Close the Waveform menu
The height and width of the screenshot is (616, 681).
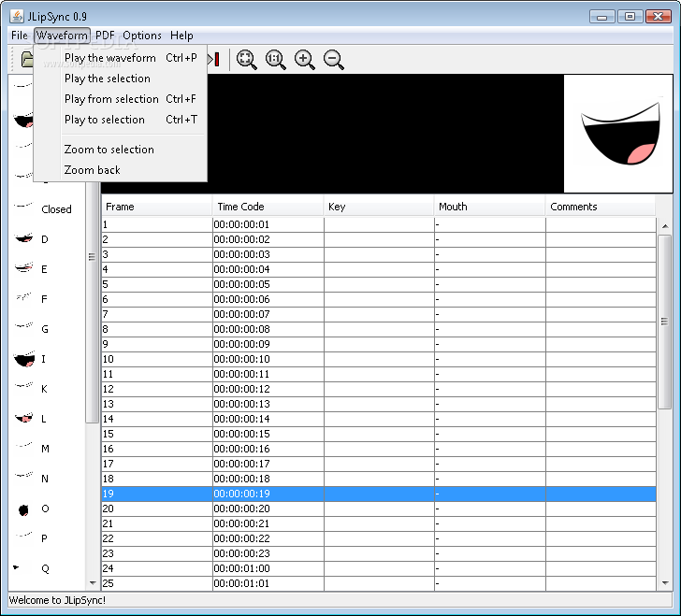click(x=62, y=36)
